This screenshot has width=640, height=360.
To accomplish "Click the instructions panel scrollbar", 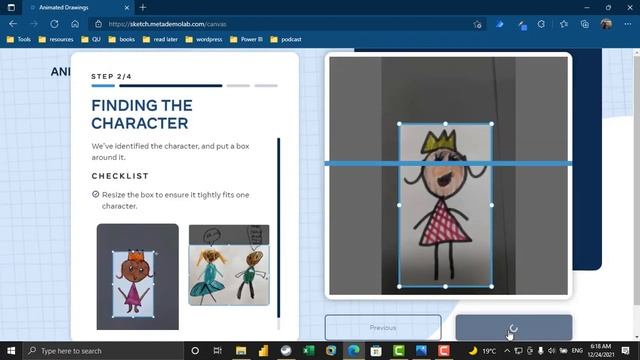I will [x=279, y=228].
